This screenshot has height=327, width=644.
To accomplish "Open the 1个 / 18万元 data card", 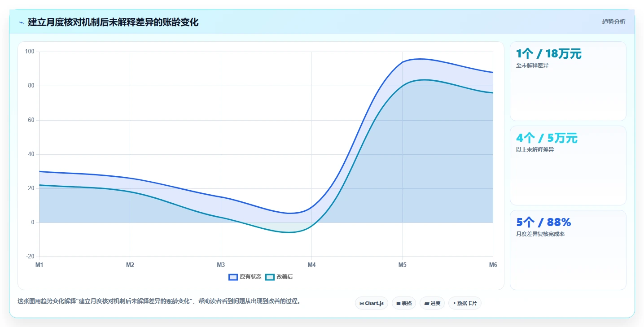I will (568, 81).
